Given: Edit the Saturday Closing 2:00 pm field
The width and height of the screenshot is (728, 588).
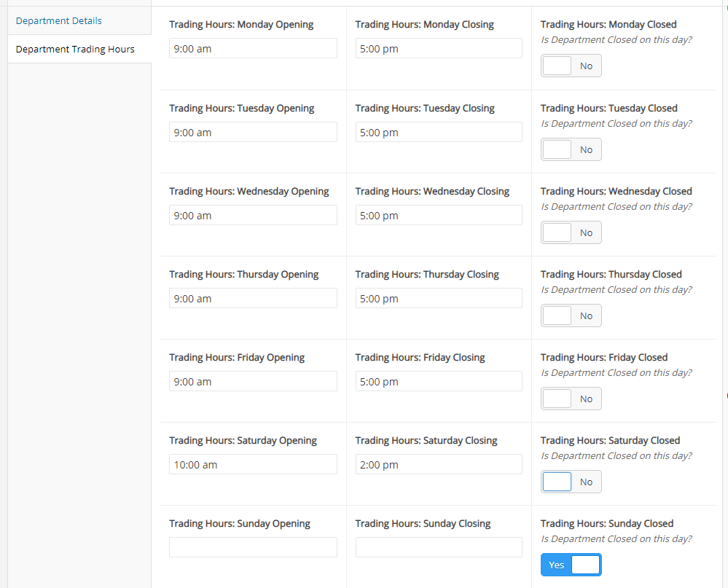Looking at the screenshot, I should pyautogui.click(x=439, y=464).
